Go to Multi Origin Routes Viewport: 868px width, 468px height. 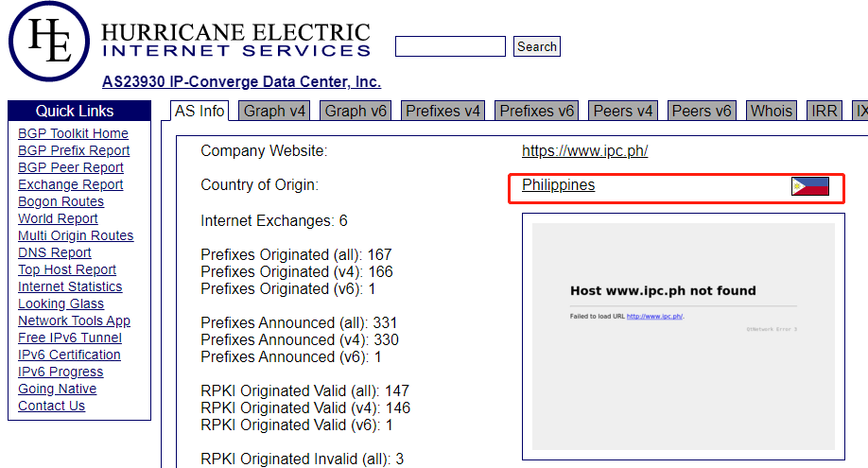[76, 236]
